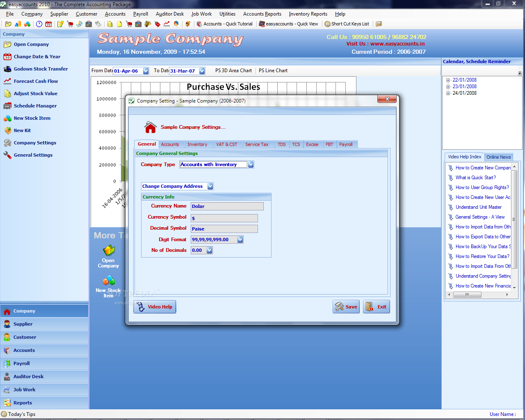This screenshot has width=525, height=420.
Task: Open easyaccounts - Quick View
Action: click(288, 24)
